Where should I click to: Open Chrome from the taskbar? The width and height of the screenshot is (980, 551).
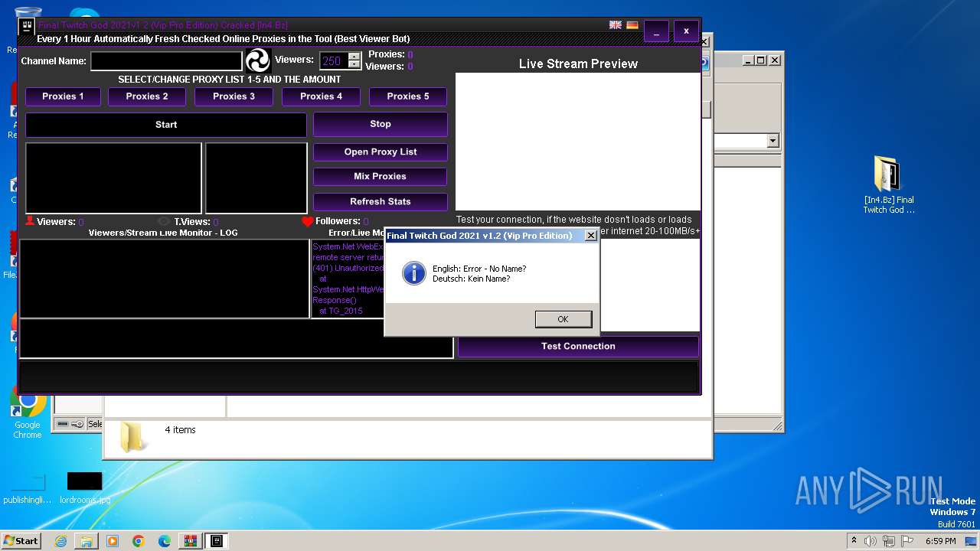[x=139, y=541]
